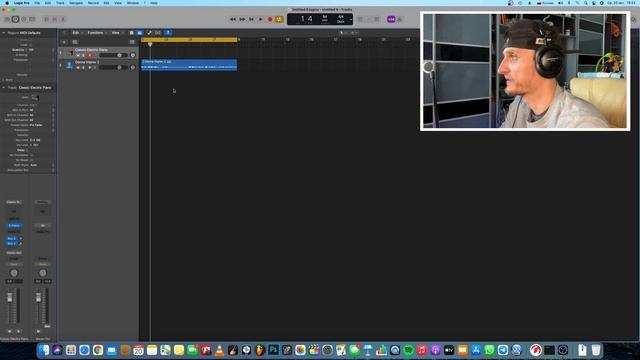Viewport: 640px width, 360px height.
Task: Open the Mix menu
Action: tap(107, 3)
